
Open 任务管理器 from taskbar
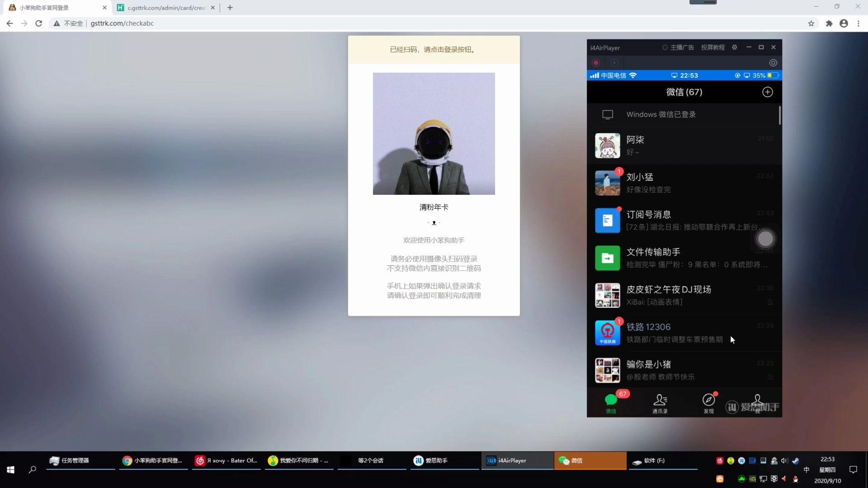(81, 460)
